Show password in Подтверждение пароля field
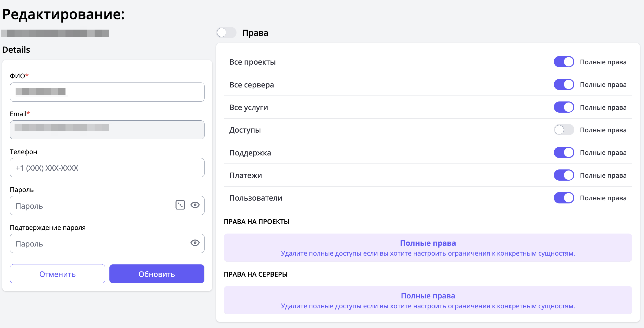 pos(195,243)
